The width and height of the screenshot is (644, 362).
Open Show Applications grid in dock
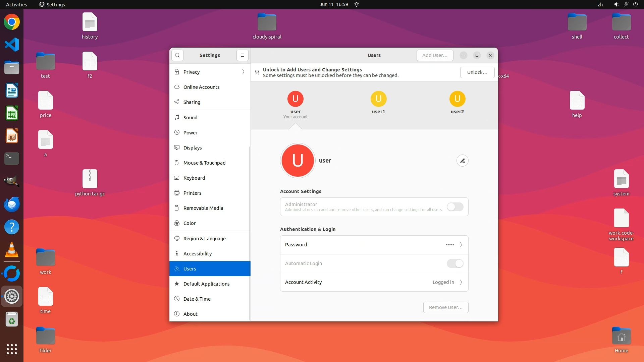(12, 349)
